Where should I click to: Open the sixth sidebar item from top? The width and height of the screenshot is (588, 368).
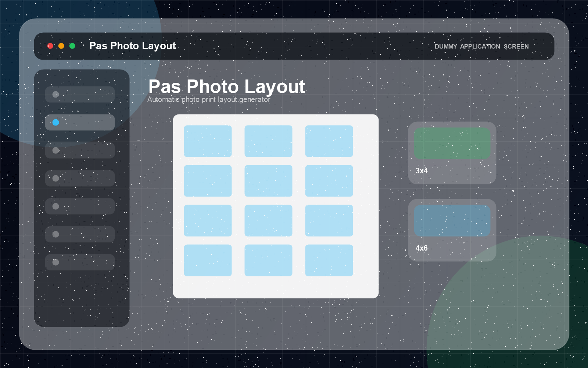[x=80, y=234]
